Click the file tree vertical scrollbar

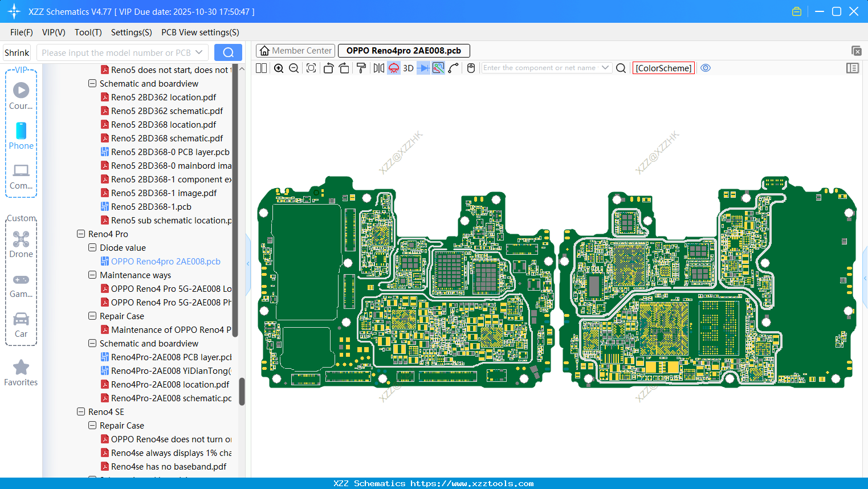(x=242, y=392)
